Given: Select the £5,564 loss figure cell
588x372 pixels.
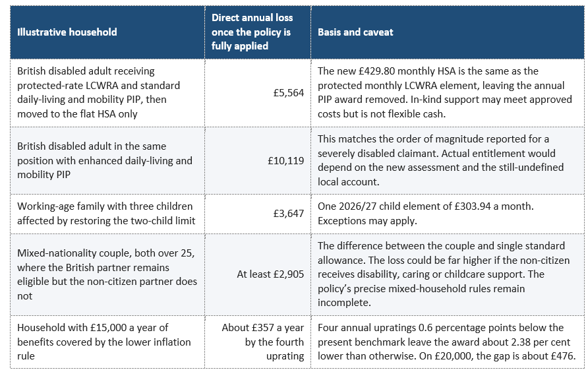Looking at the screenshot, I should coord(258,93).
